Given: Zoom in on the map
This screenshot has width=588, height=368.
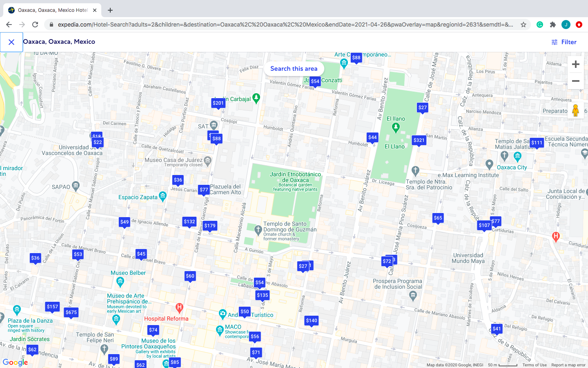Looking at the screenshot, I should coord(576,65).
